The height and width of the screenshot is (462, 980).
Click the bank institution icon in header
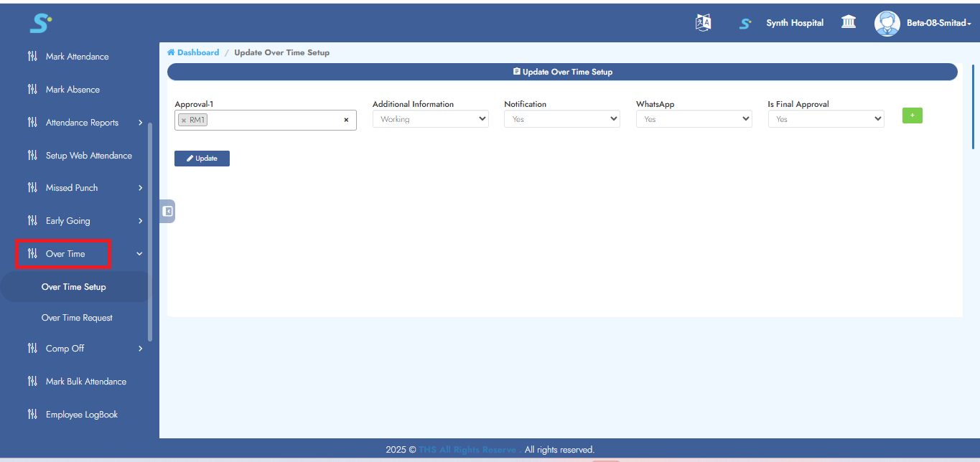(x=849, y=23)
